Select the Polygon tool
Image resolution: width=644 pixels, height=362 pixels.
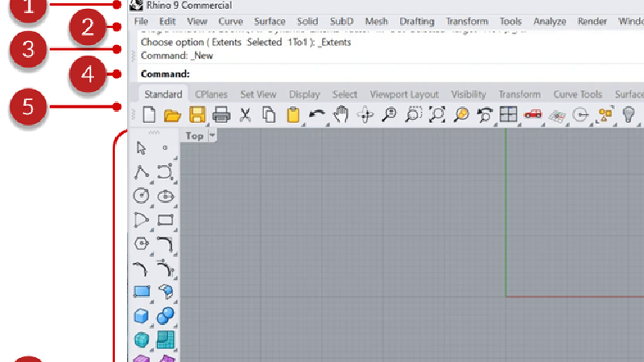tap(142, 244)
